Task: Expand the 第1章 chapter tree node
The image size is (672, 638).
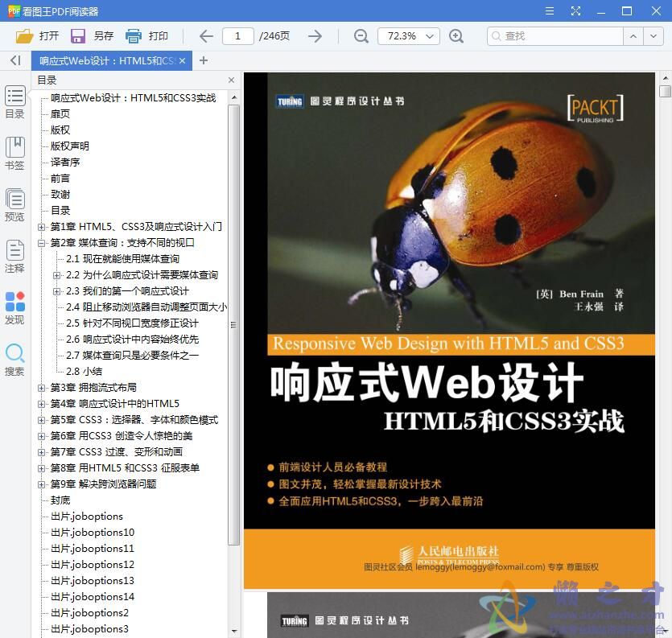Action: click(x=43, y=226)
